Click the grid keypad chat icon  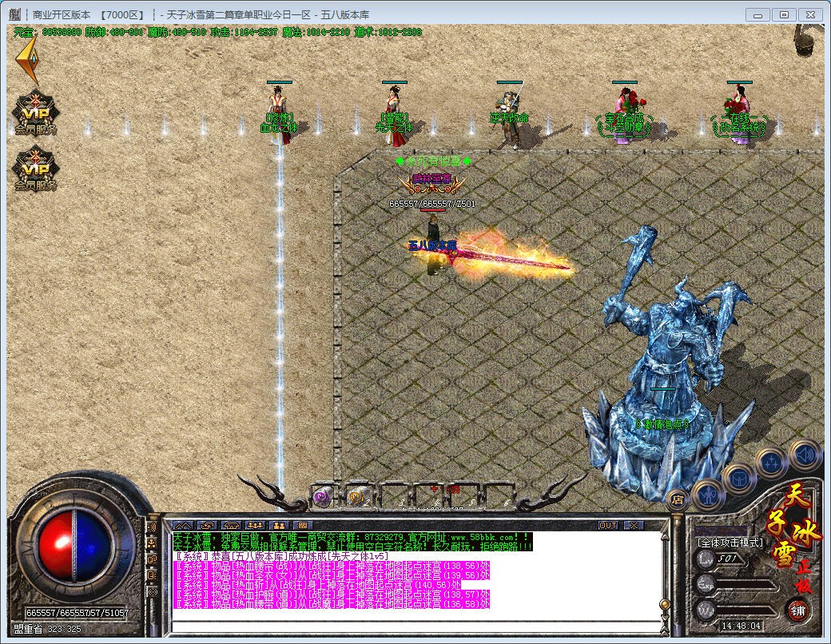[303, 525]
